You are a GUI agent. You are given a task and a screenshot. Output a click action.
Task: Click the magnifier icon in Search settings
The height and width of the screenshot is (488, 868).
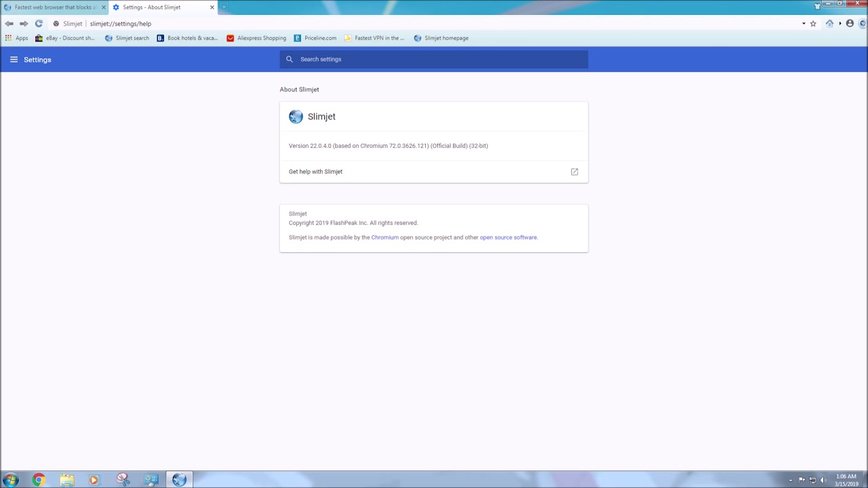point(290,59)
